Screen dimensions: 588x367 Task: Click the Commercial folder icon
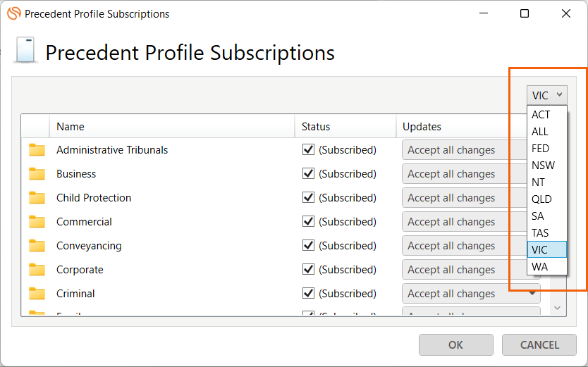pyautogui.click(x=37, y=222)
